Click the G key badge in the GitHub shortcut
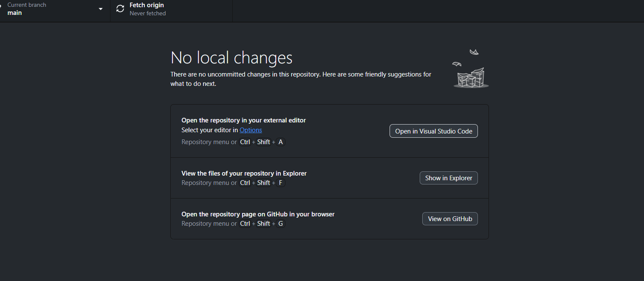The width and height of the screenshot is (644, 281). 280,224
